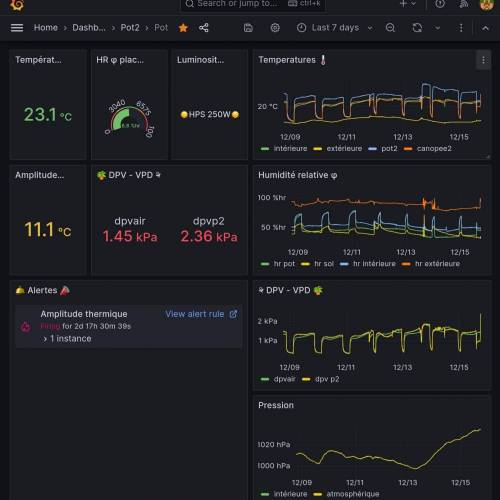Open the toolbar three-dot more menu
Viewport: 500px width, 500px height.
point(461,28)
